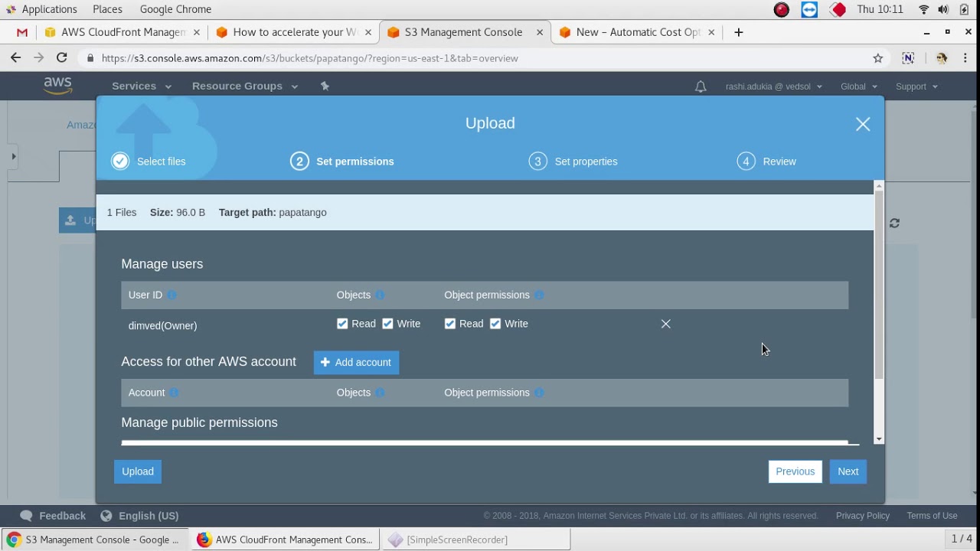Click the info icon beside Objects in the Account table
The height and width of the screenshot is (551, 980).
coord(380,393)
